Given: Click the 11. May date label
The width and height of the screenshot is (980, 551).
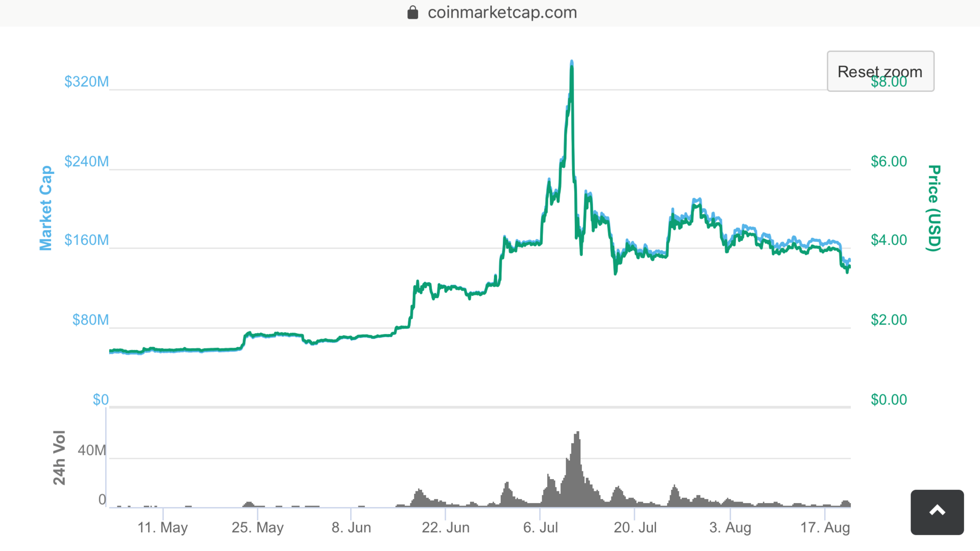Looking at the screenshot, I should point(162,528).
